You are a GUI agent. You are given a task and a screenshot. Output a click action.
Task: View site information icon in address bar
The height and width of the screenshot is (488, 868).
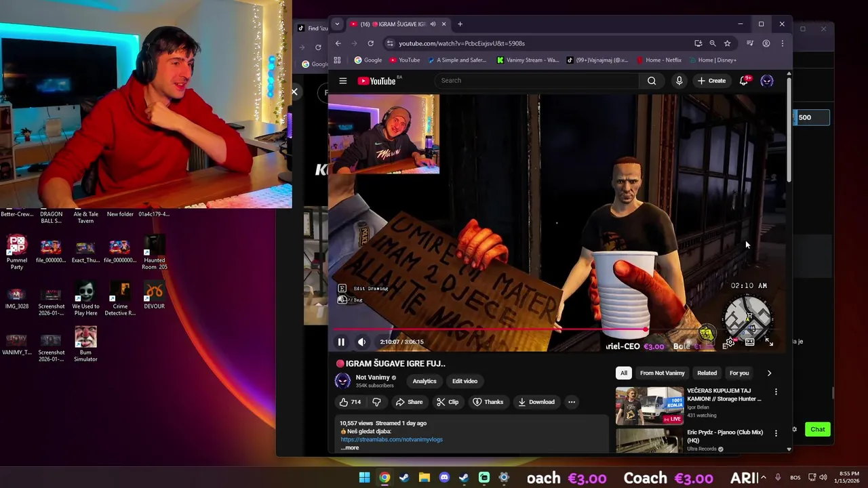click(390, 43)
